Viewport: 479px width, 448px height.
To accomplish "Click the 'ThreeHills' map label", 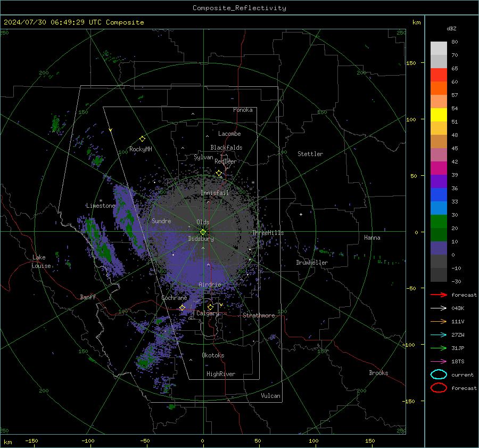I will [x=268, y=233].
